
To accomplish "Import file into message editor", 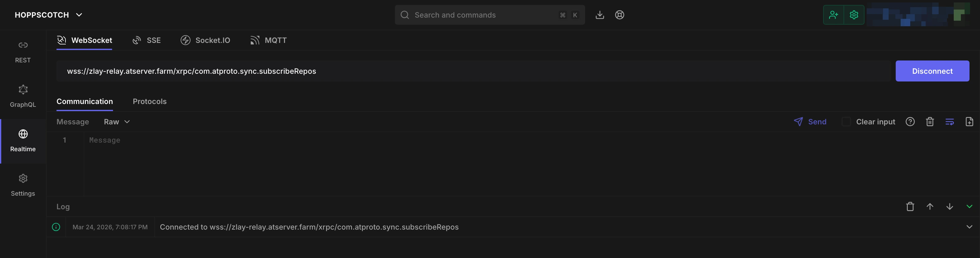I will click(969, 122).
